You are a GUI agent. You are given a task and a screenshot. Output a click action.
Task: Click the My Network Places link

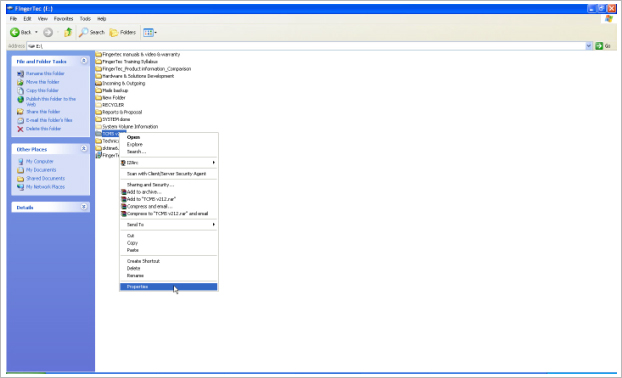click(45, 187)
